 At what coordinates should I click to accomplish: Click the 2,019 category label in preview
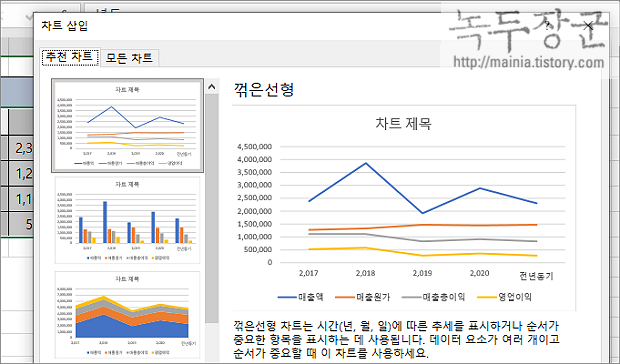pos(422,273)
